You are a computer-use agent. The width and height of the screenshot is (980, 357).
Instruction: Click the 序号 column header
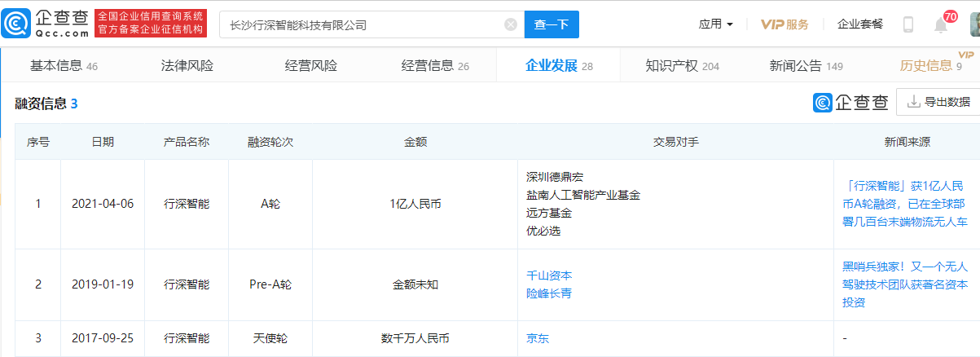(x=38, y=142)
